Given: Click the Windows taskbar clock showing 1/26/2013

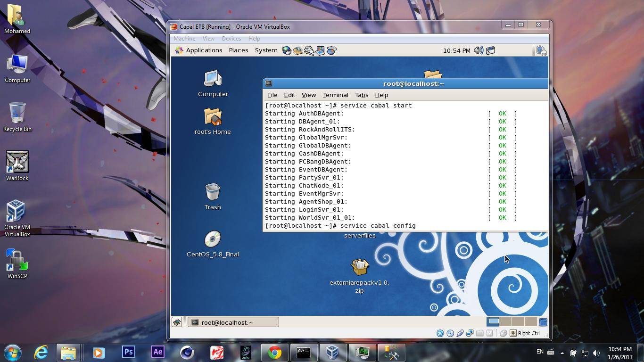Looking at the screenshot, I should (x=620, y=353).
